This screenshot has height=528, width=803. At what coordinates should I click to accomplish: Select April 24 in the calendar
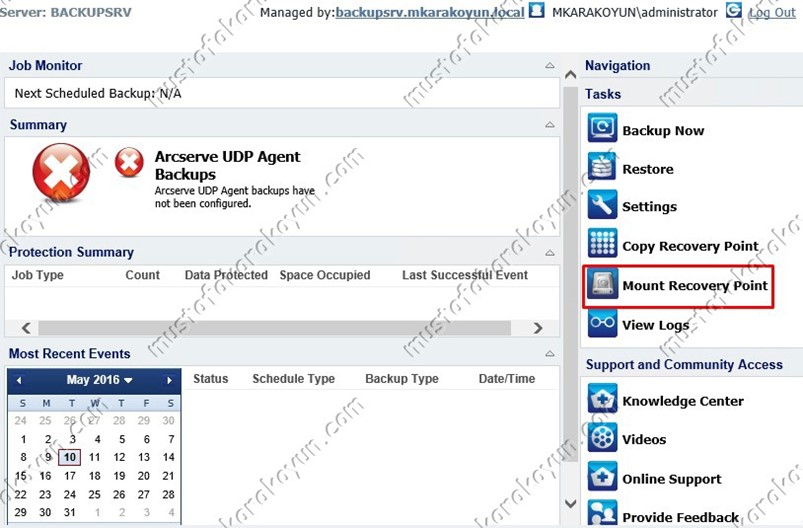[20, 420]
